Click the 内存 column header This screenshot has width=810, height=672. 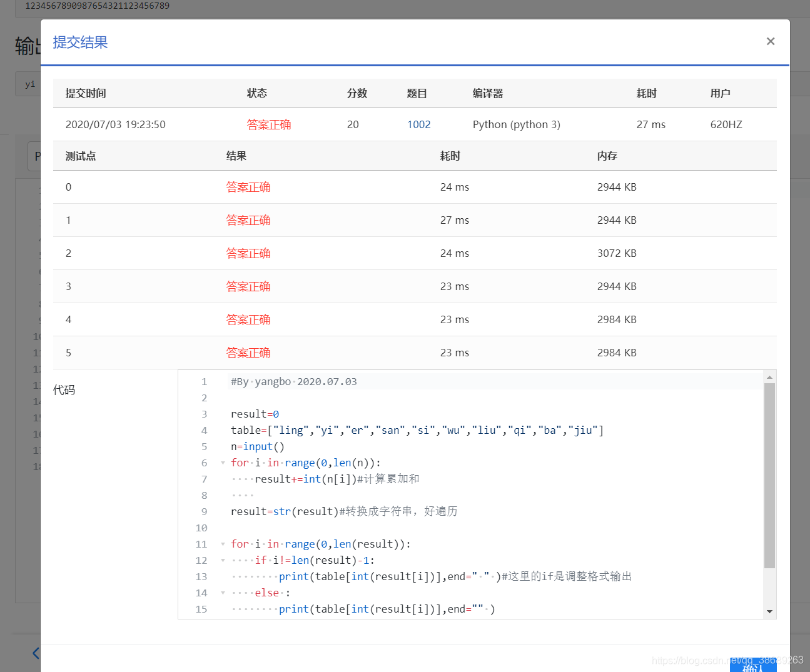pos(607,156)
